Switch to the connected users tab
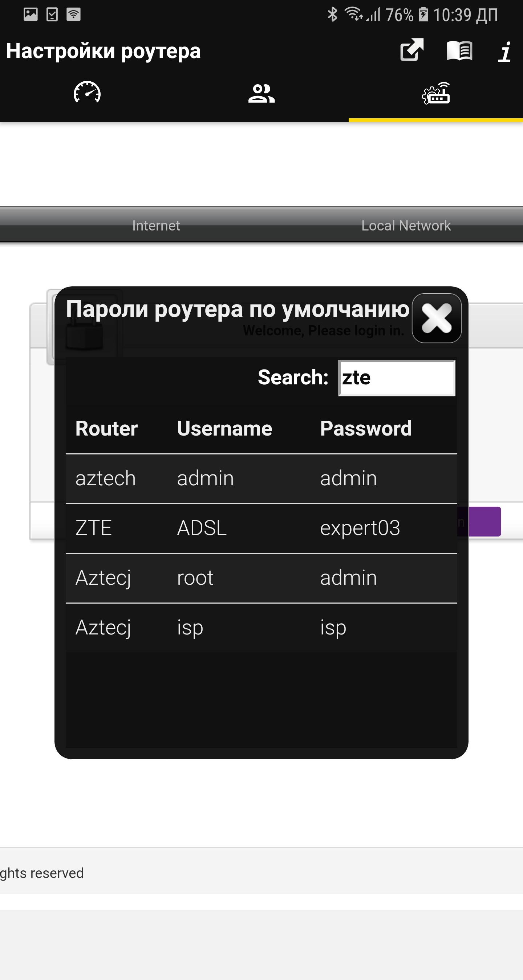The image size is (523, 980). point(261,93)
